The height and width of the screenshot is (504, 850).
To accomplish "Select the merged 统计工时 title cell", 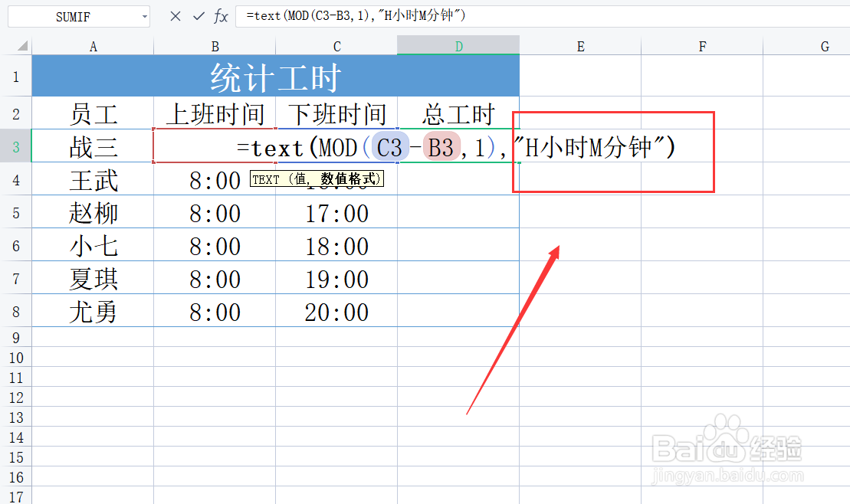I will pyautogui.click(x=275, y=76).
